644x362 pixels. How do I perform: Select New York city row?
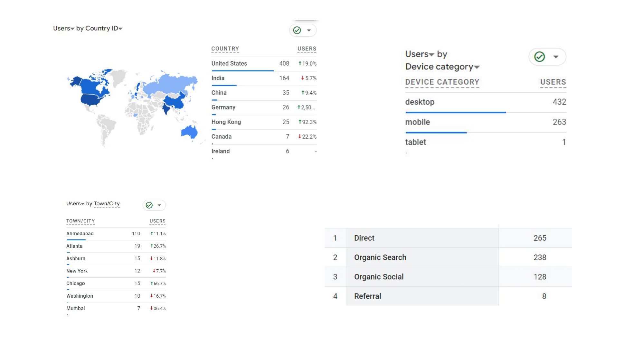tap(116, 271)
